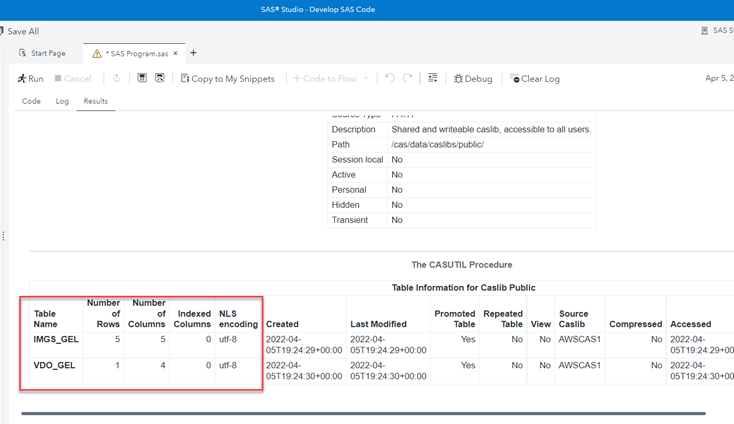The height and width of the screenshot is (424, 734).
Task: Click the IMGS_GEL table name cell
Action: [56, 339]
